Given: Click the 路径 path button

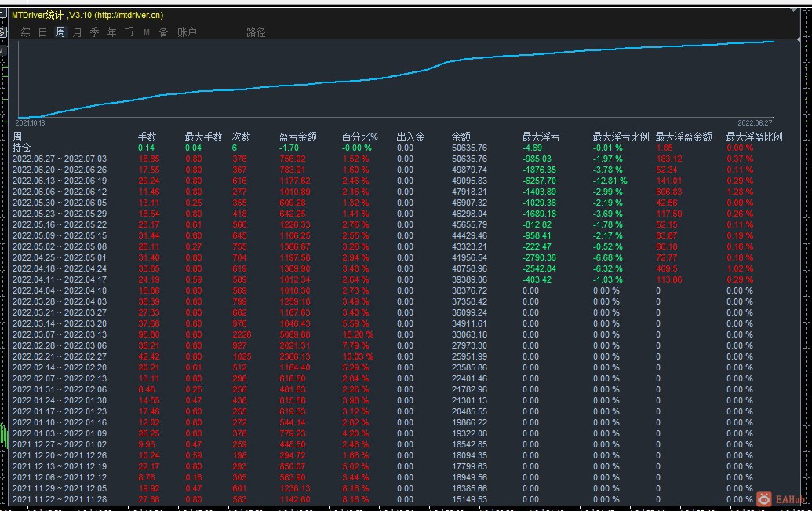Looking at the screenshot, I should pyautogui.click(x=256, y=33).
